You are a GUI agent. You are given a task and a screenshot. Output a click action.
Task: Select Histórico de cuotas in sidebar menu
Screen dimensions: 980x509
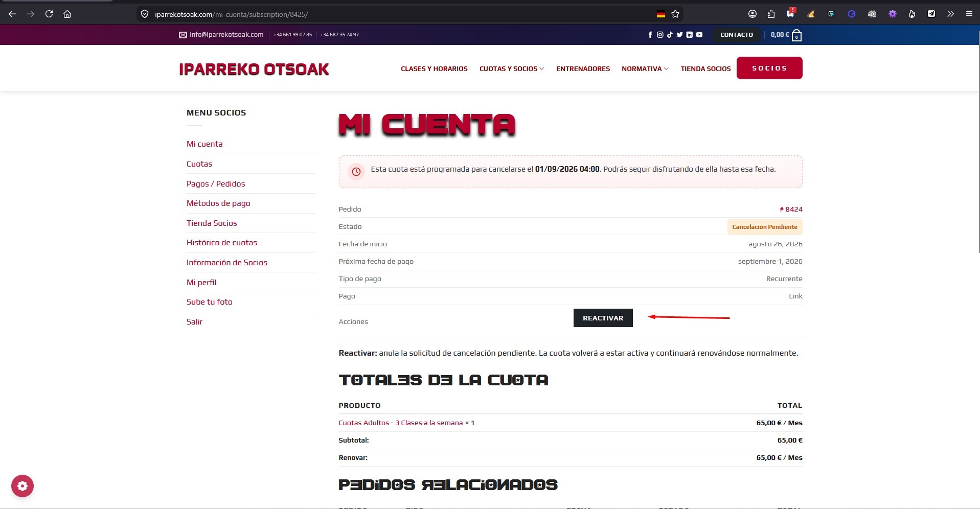point(222,243)
